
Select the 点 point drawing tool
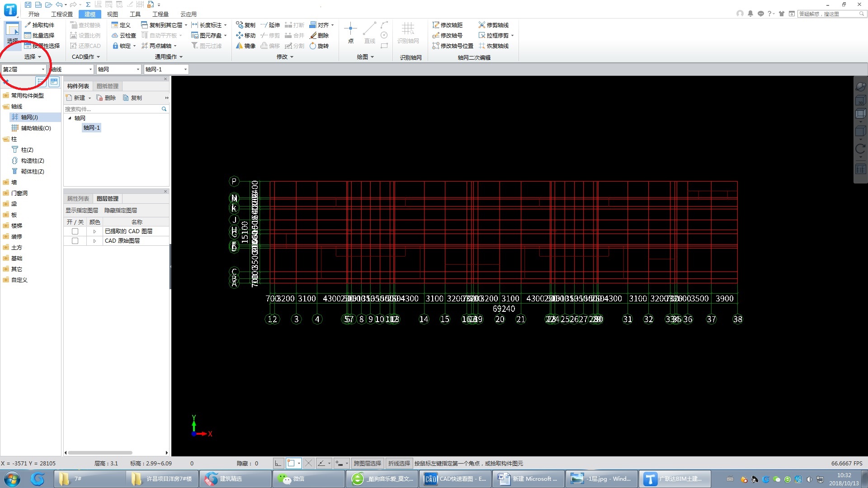[x=350, y=33]
